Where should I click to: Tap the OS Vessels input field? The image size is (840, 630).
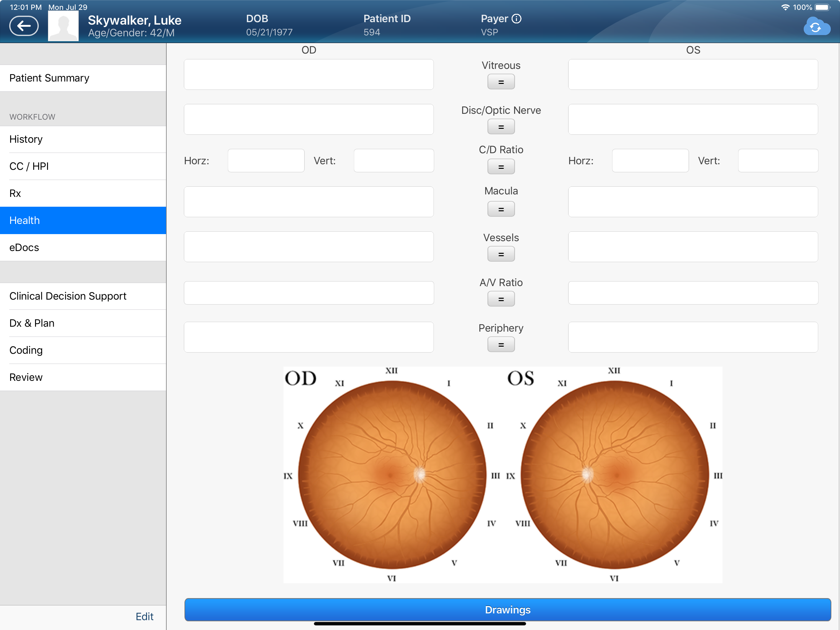pos(693,247)
